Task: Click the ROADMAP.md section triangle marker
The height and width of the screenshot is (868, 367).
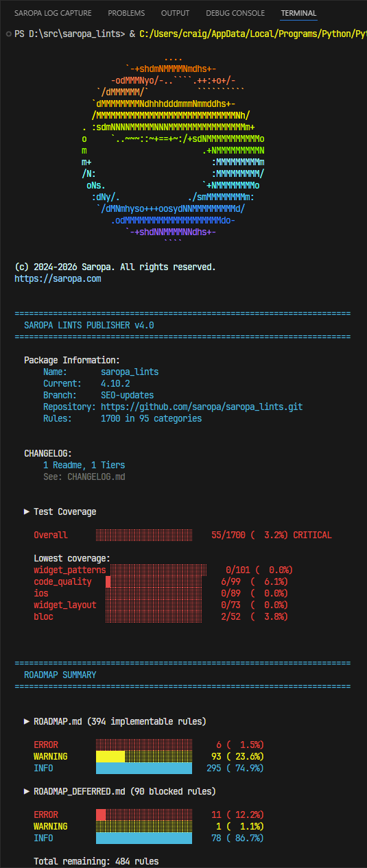Action: pos(27,721)
